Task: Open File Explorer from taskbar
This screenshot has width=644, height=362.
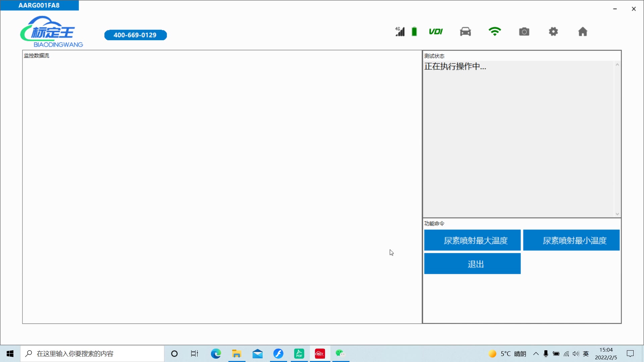Action: click(237, 354)
